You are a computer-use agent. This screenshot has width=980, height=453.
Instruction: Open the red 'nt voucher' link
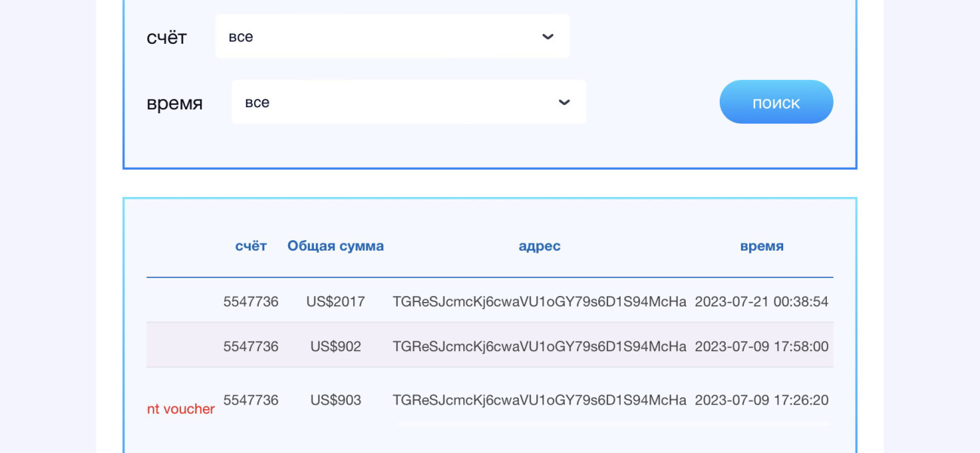click(181, 409)
